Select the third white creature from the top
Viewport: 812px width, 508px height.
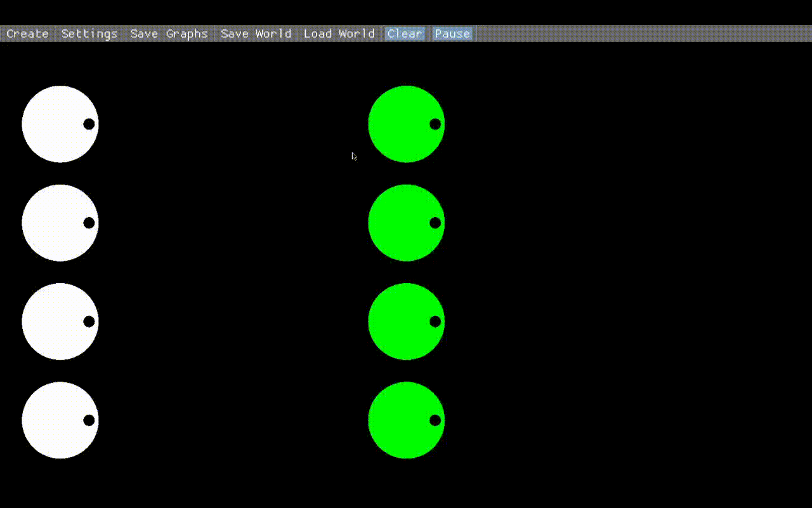60,321
